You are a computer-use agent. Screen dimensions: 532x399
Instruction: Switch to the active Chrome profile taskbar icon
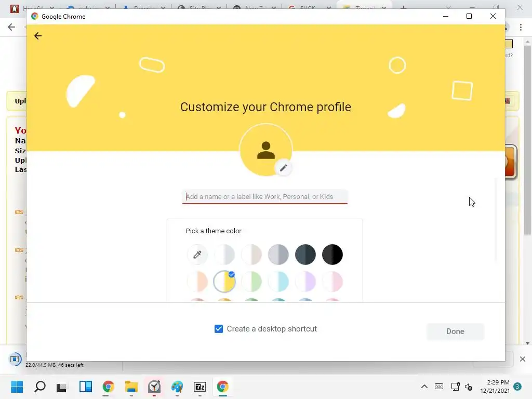pyautogui.click(x=222, y=387)
